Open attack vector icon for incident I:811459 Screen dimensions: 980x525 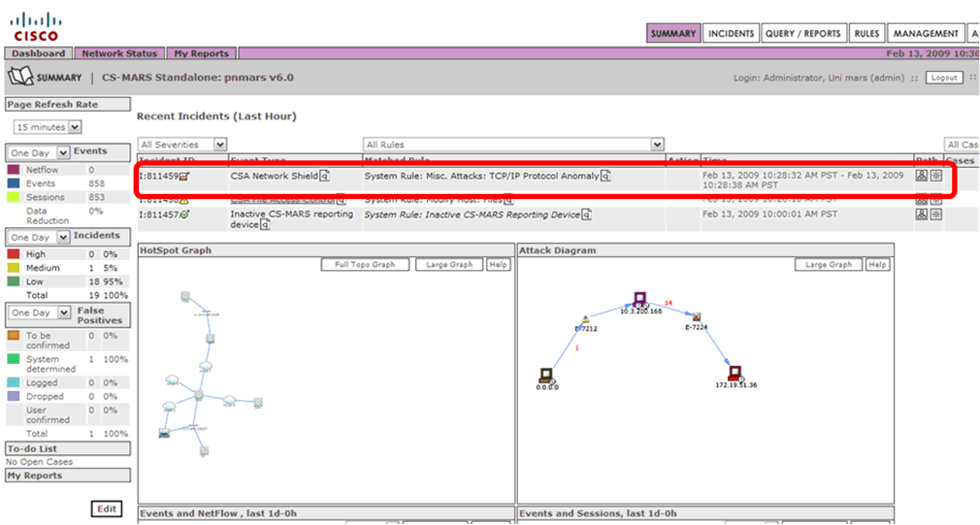click(935, 176)
